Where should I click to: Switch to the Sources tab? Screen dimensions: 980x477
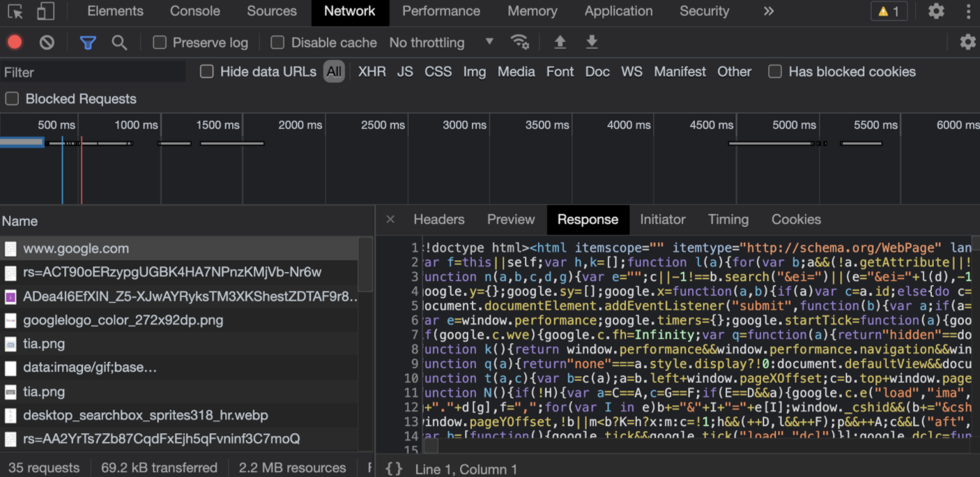click(x=272, y=11)
